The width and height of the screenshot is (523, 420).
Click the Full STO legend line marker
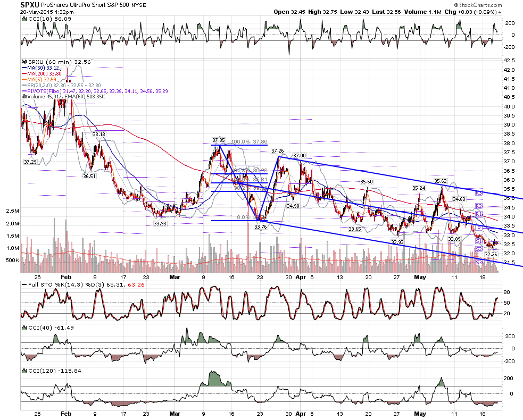24,285
